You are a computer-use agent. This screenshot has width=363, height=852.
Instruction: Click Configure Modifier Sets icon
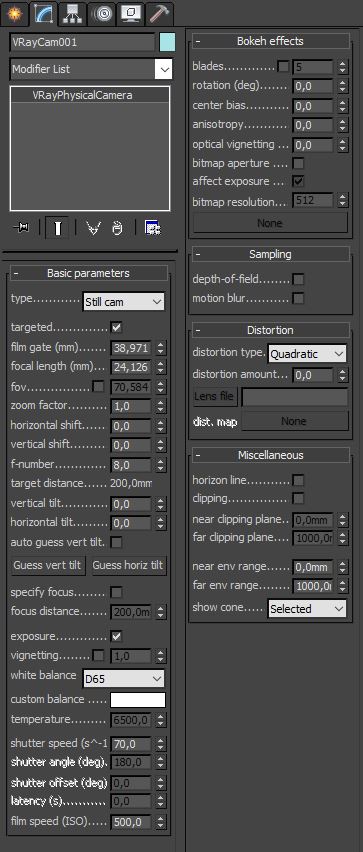(x=153, y=228)
